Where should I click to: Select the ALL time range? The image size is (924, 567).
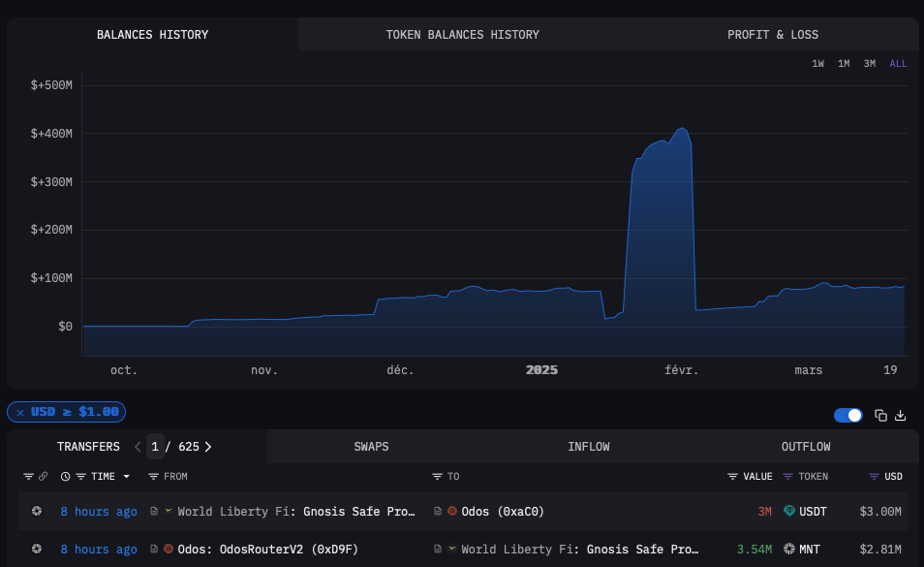tap(898, 64)
